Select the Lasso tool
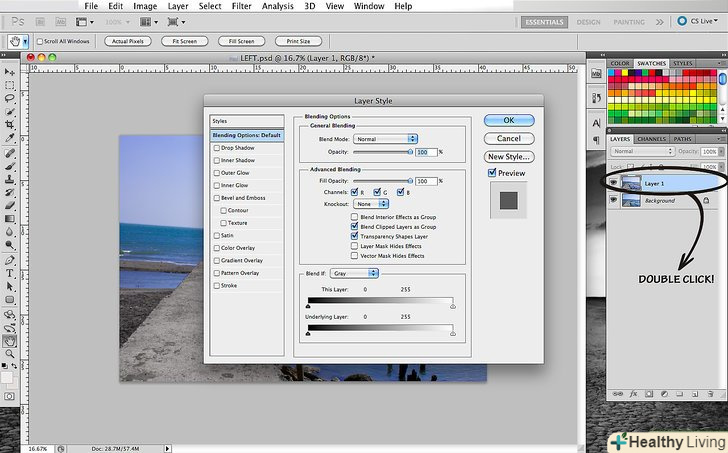Screen dimensions: 728x453 tap(10, 99)
